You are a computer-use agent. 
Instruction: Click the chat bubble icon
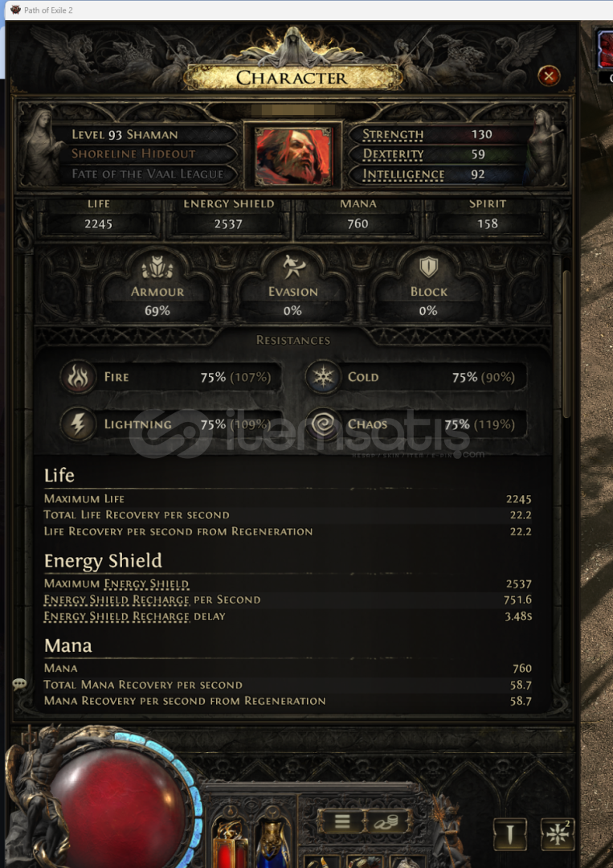click(19, 684)
